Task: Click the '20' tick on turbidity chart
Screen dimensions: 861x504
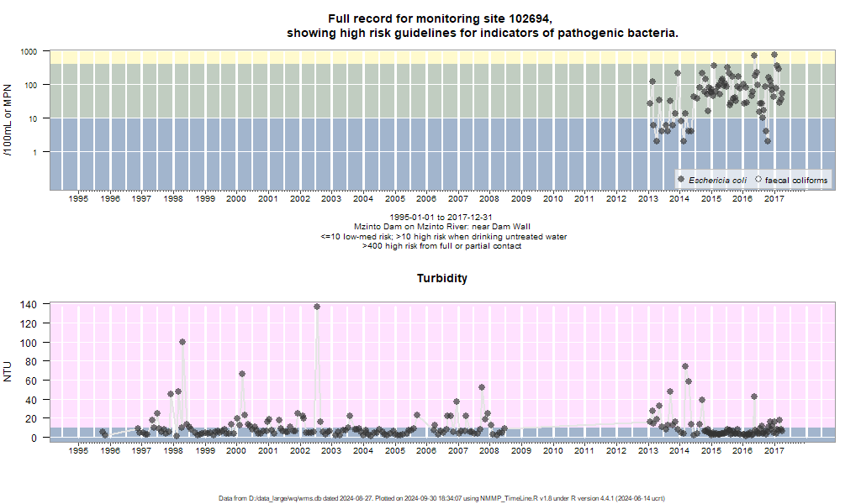Action: tap(31, 418)
